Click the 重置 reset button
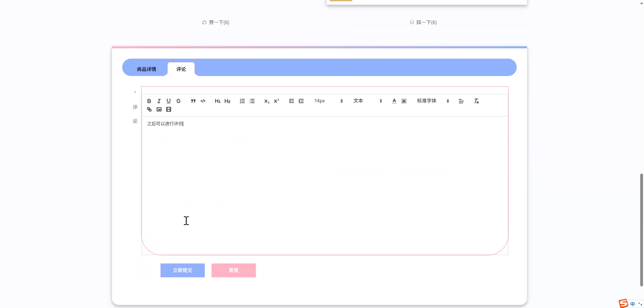Viewport: 644px width, 308px height. 233,270
